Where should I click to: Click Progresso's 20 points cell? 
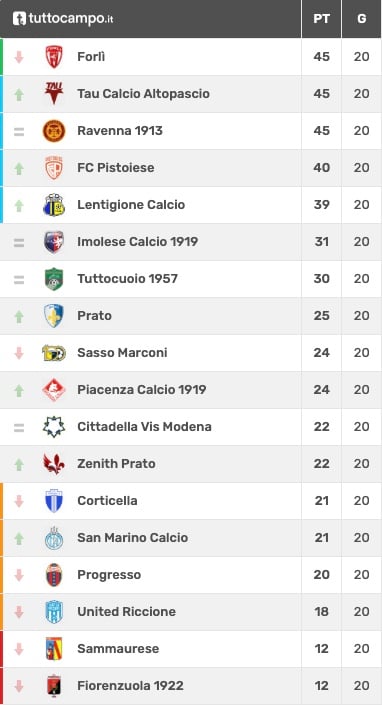point(321,575)
